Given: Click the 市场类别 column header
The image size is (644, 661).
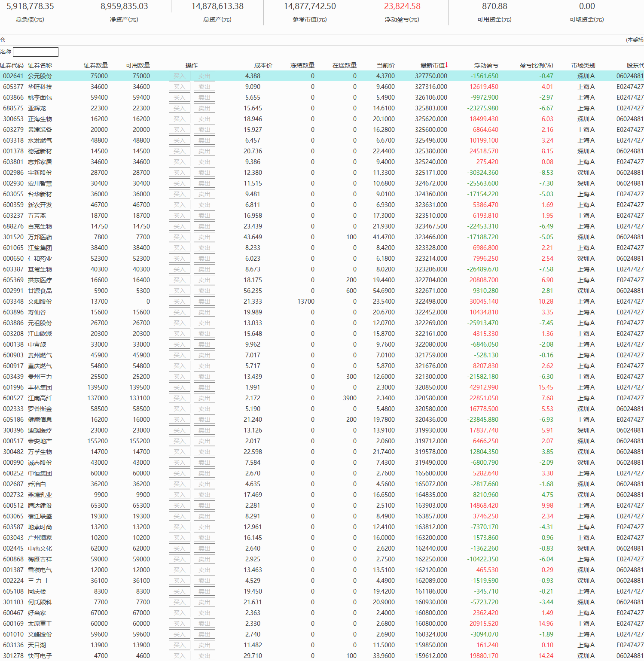Looking at the screenshot, I should [583, 65].
